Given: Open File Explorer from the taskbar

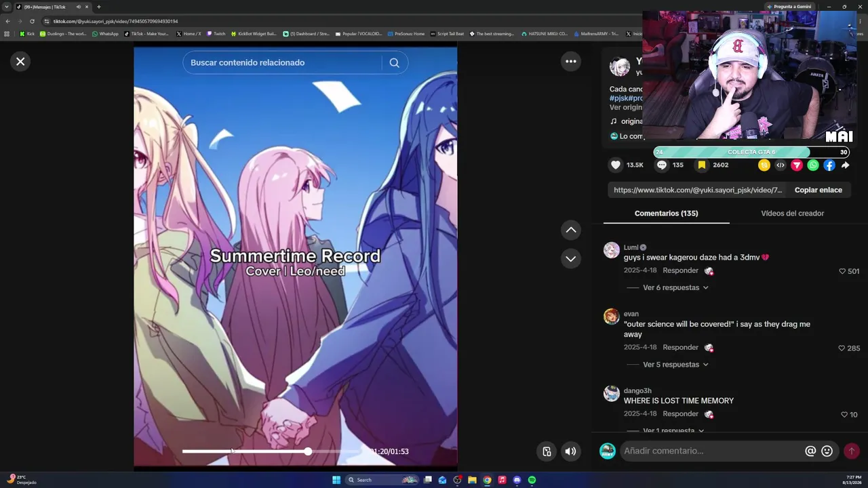Looking at the screenshot, I should pos(472,480).
